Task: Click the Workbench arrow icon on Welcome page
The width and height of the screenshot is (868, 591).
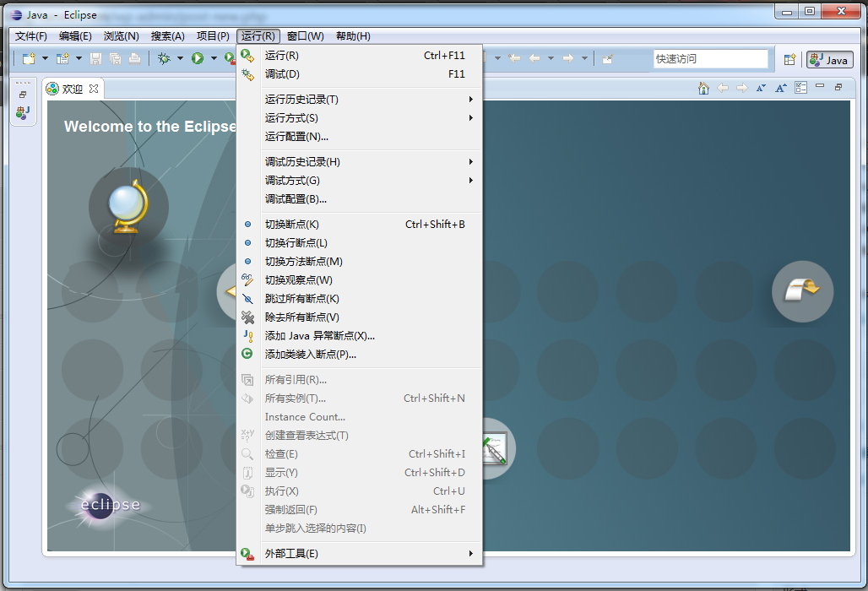Action: tap(802, 291)
